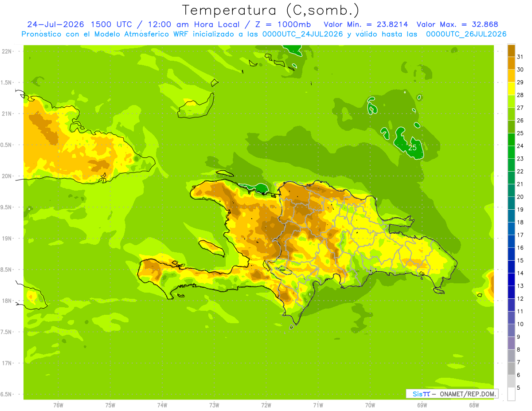Click the '74W' longitude label

click(162, 405)
